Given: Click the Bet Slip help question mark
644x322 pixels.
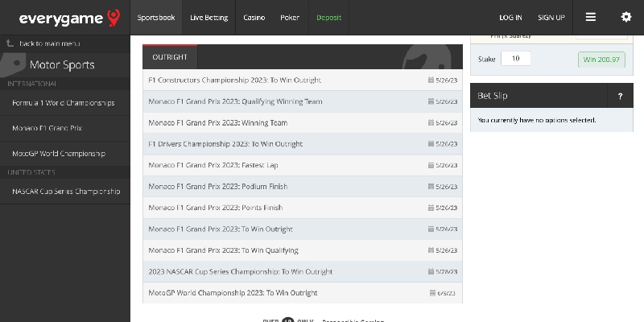Looking at the screenshot, I should tap(620, 96).
